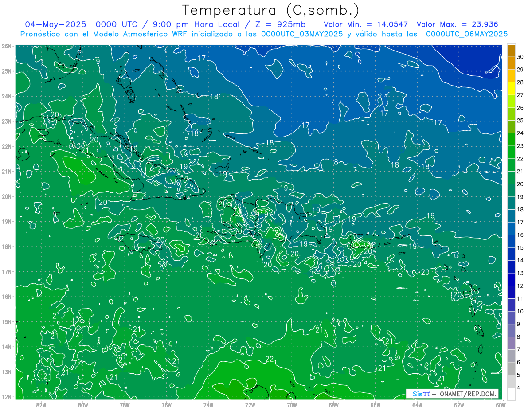The image size is (532, 411).
Task: Click the '18N' latitude label
Action: [6, 247]
